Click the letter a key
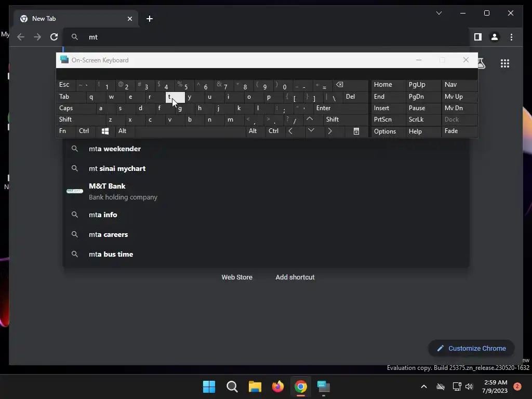Image resolution: width=532 pixels, height=399 pixels. (x=105, y=108)
